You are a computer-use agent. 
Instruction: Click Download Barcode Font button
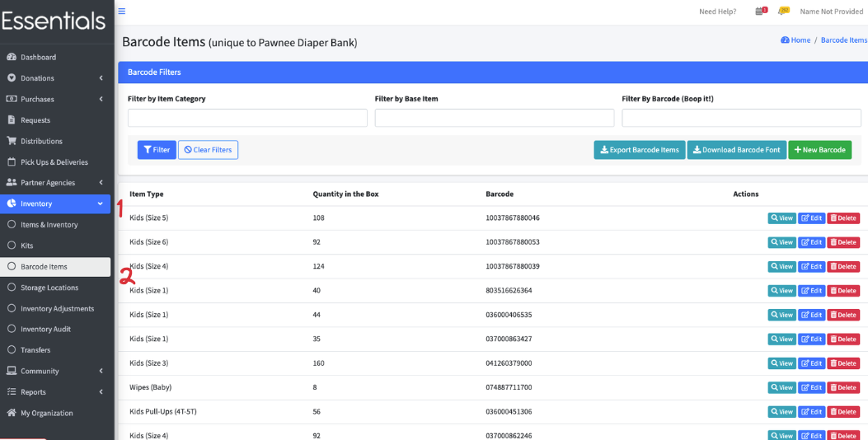coord(737,150)
